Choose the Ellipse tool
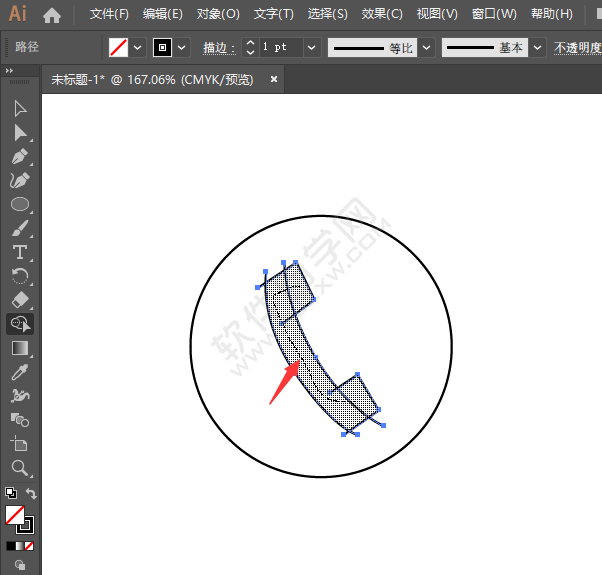 pos(19,204)
